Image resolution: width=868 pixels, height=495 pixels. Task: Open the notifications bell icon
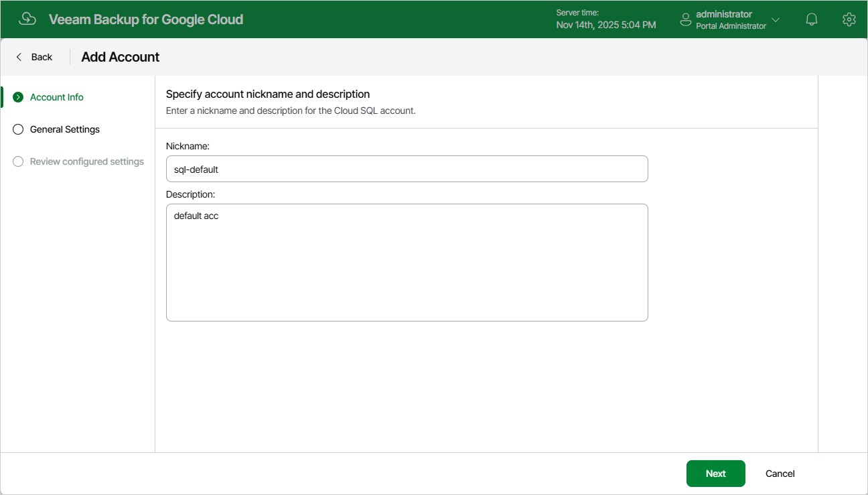coord(812,19)
